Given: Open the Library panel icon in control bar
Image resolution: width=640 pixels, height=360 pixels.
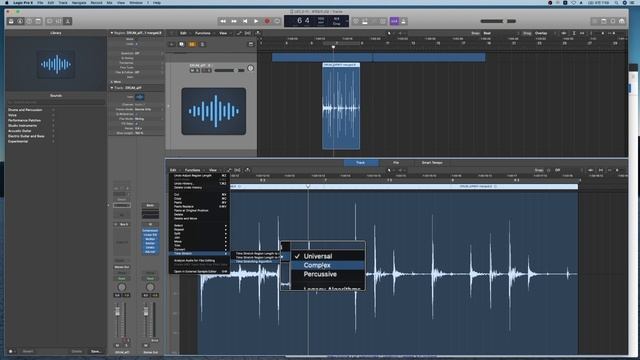Looking at the screenshot, I should [11, 21].
